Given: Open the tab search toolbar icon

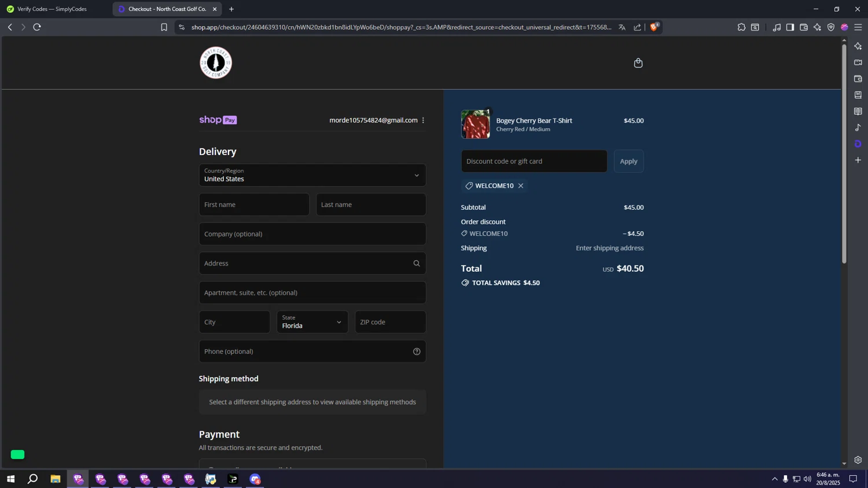Looking at the screenshot, I should pyautogui.click(x=755, y=27).
